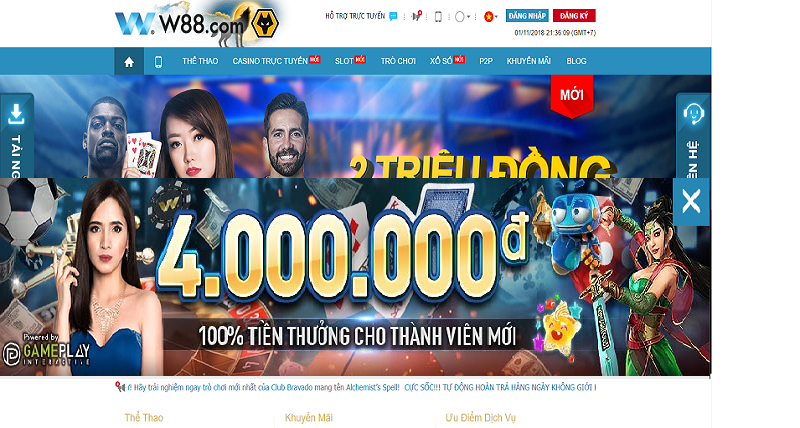
Task: Click the red ĐĂNG KÝ register button
Action: click(x=574, y=16)
